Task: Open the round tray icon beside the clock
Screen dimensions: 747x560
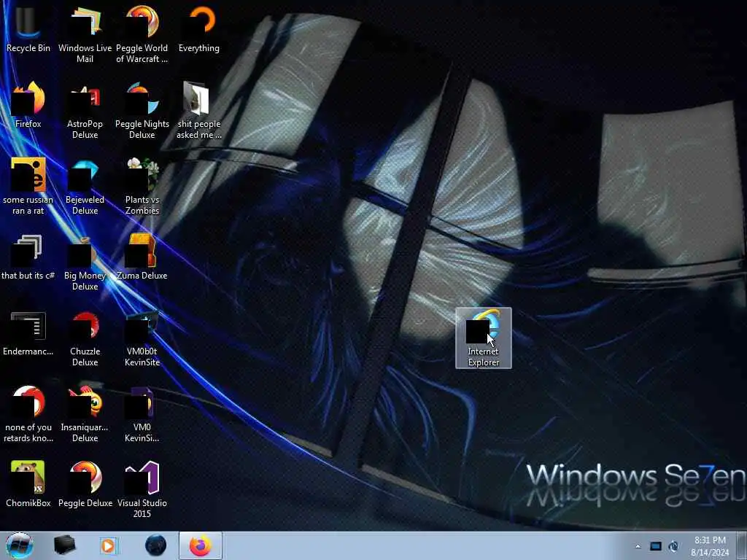Action: click(x=673, y=546)
